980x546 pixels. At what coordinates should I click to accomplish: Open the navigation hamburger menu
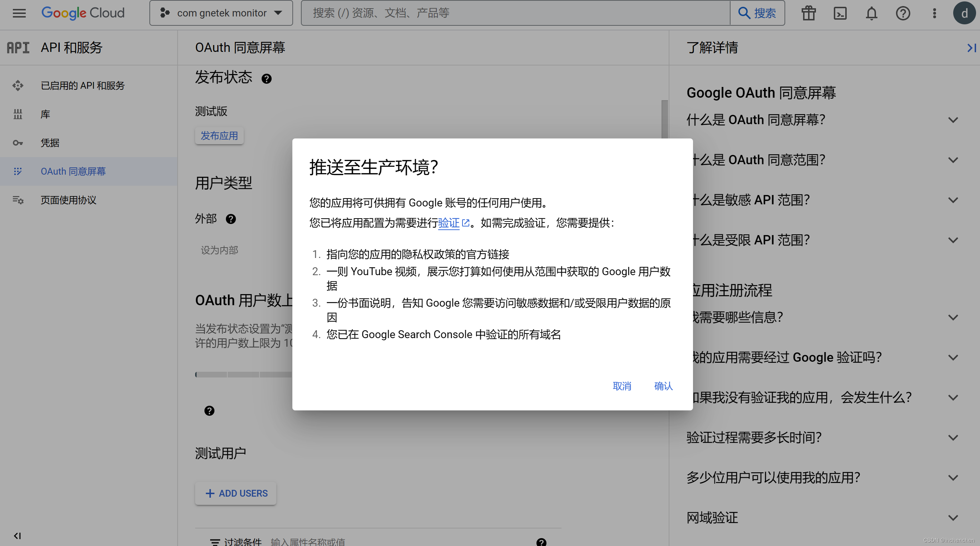(19, 13)
